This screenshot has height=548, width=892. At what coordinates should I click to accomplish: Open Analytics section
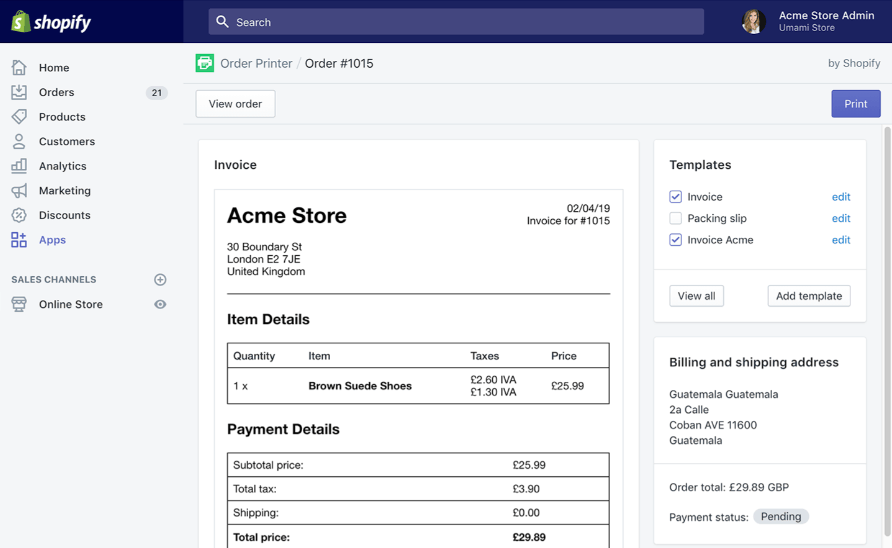click(63, 166)
